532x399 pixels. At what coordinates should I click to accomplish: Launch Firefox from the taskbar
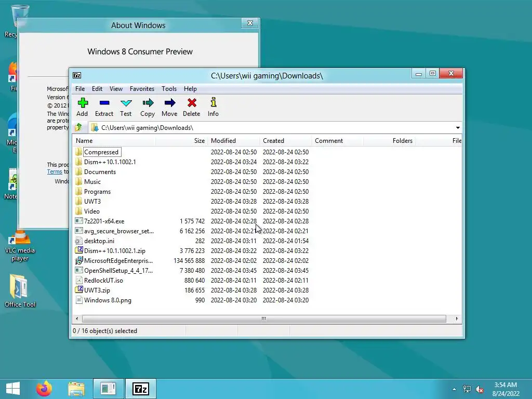coord(44,389)
